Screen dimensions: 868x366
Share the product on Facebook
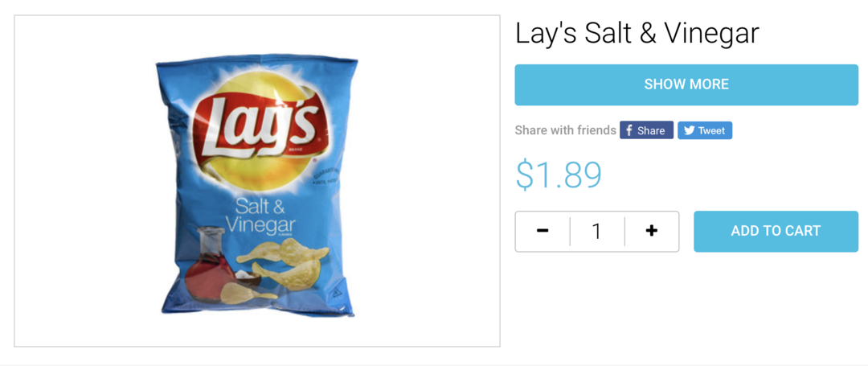pos(646,130)
